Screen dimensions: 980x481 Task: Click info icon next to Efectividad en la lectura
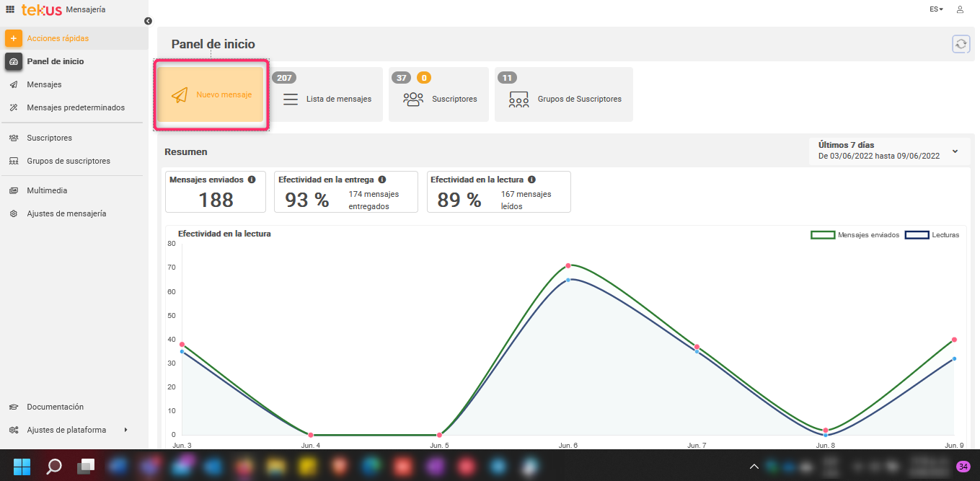[531, 180]
